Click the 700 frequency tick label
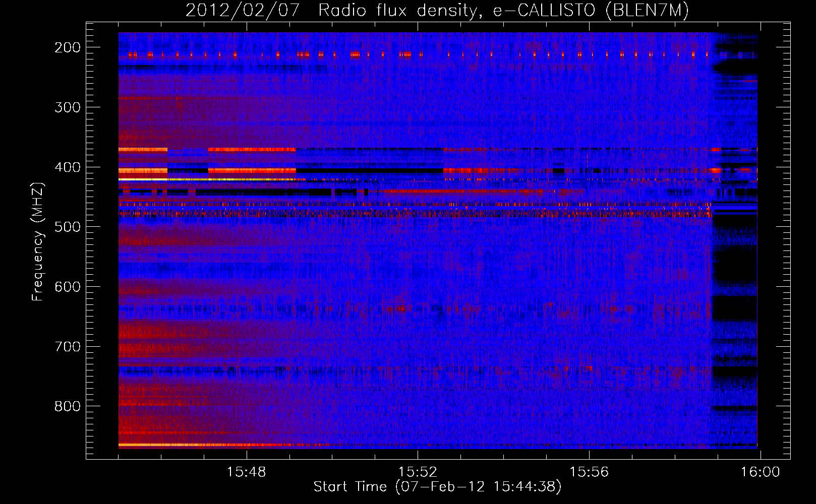Image resolution: width=816 pixels, height=504 pixels. coord(67,347)
